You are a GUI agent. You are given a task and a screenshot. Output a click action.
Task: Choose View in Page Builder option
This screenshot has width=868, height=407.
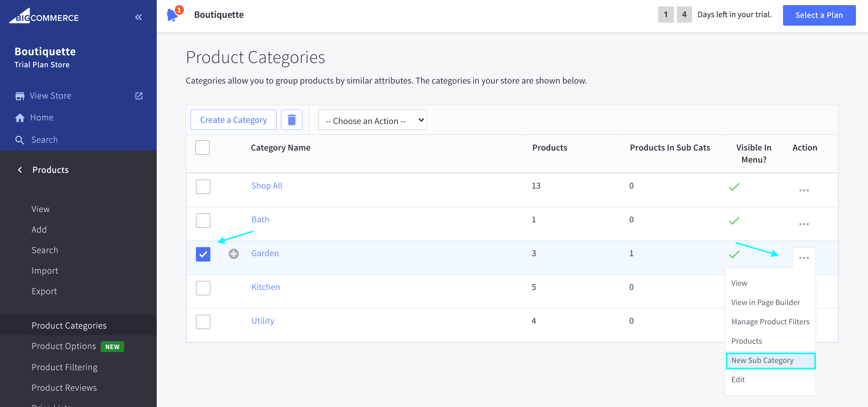[765, 302]
